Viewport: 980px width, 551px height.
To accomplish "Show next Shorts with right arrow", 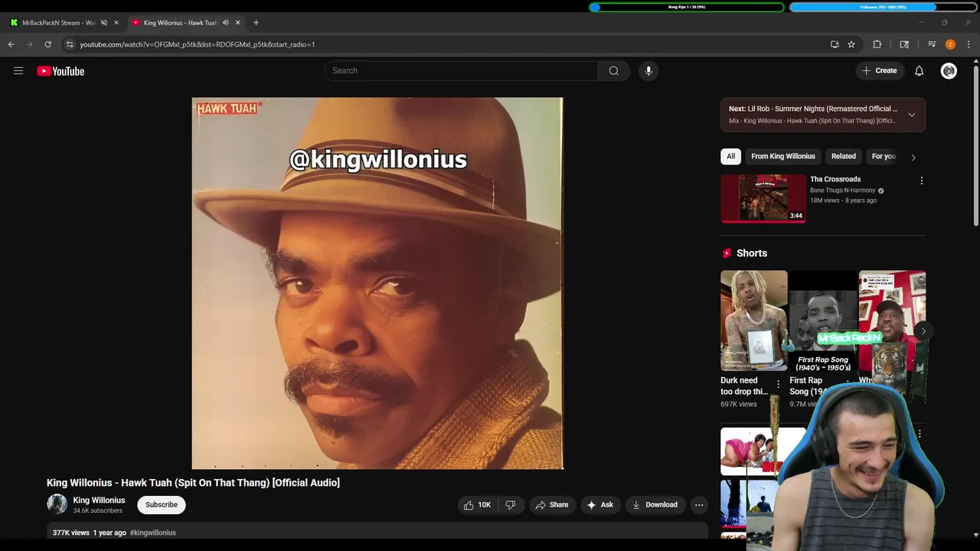I will tap(923, 331).
